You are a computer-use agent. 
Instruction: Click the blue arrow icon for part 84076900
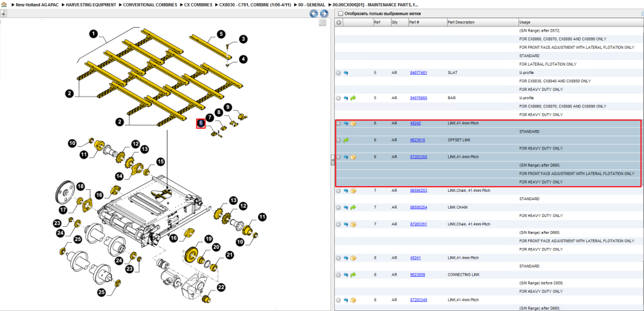346,98
